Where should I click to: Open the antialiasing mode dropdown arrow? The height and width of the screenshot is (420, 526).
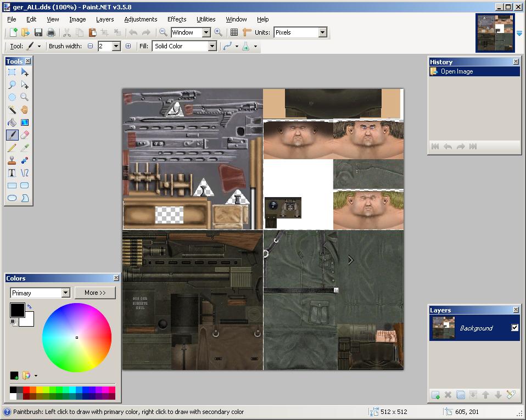tap(237, 46)
